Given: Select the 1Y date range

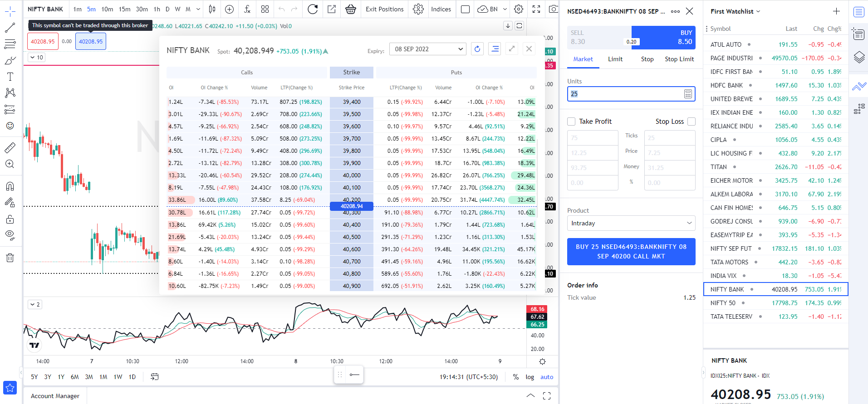Looking at the screenshot, I should 61,377.
